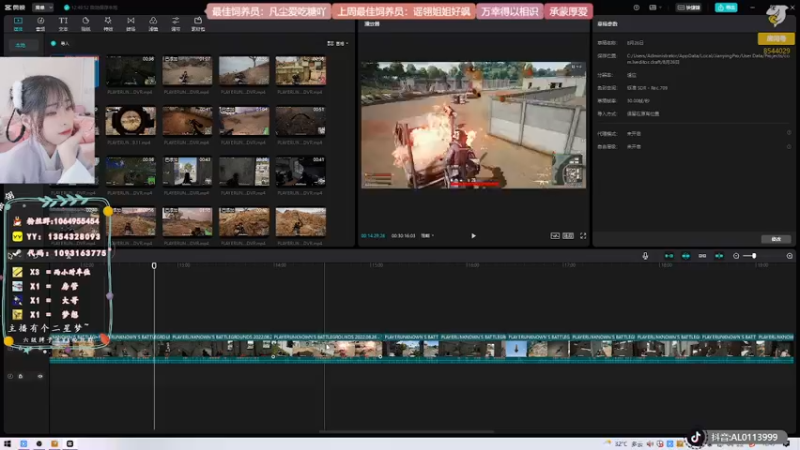Open the preview quality dropdown

click(x=427, y=236)
